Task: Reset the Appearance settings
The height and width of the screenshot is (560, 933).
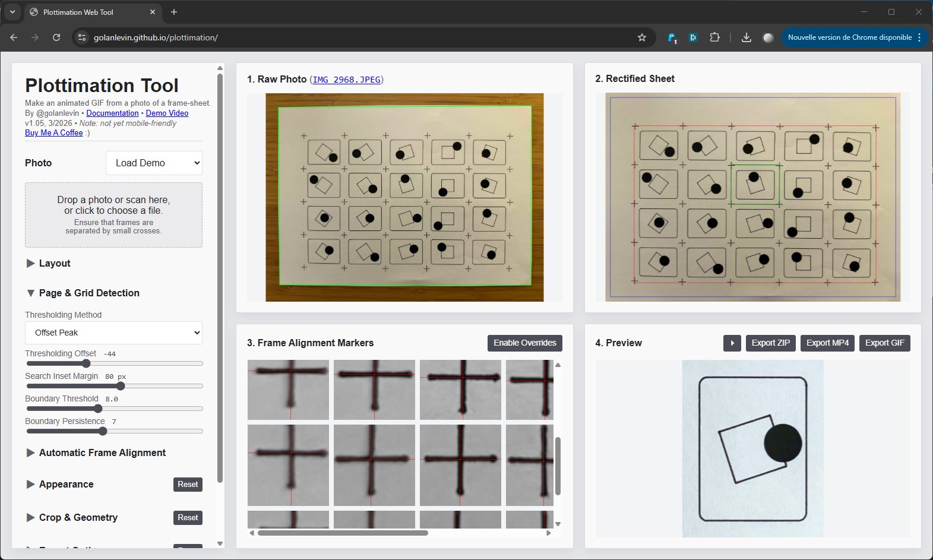Action: pos(188,485)
